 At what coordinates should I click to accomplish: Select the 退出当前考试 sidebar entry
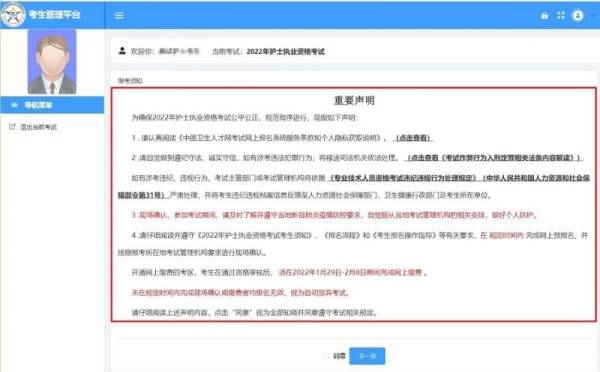38,127
